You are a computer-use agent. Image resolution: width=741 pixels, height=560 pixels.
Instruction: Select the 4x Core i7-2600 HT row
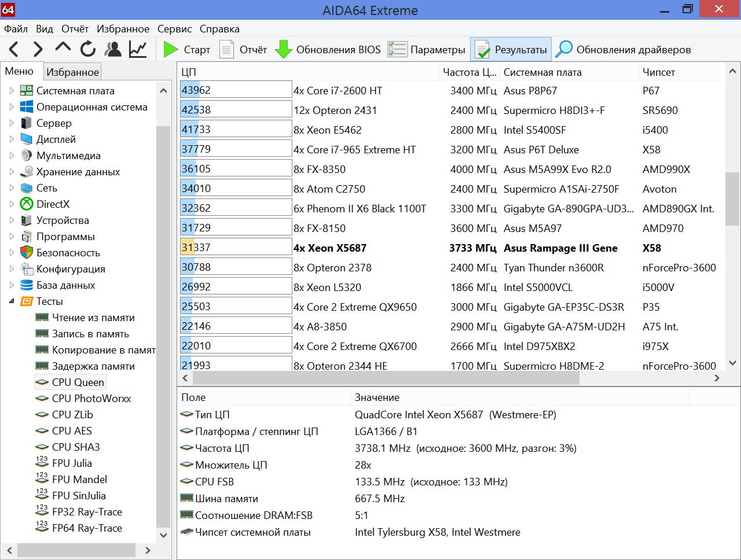point(451,90)
